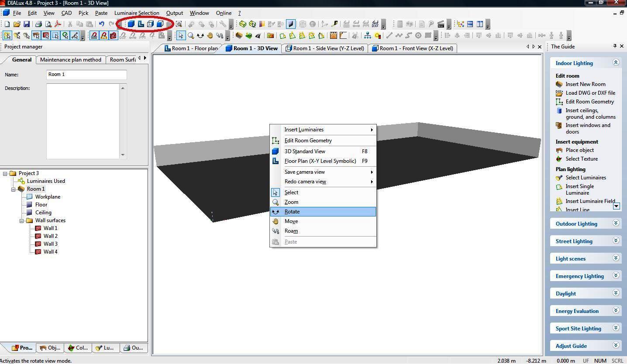Click Insert New Room link
The width and height of the screenshot is (627, 364).
tap(585, 84)
